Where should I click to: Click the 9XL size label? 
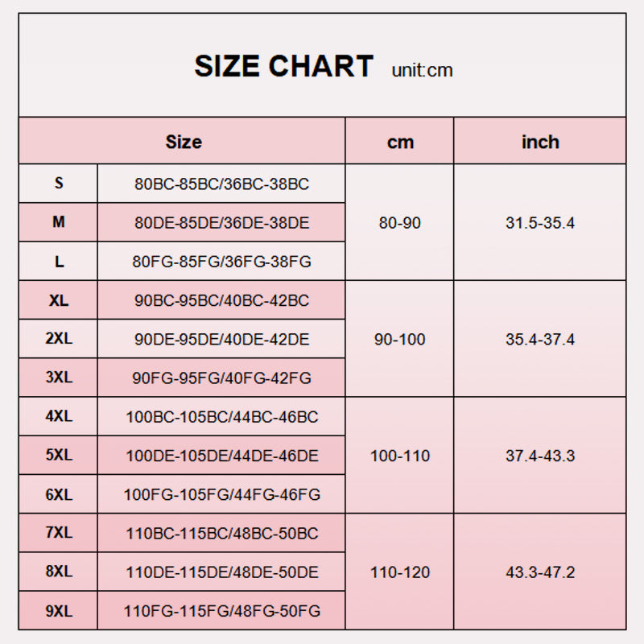pos(59,612)
